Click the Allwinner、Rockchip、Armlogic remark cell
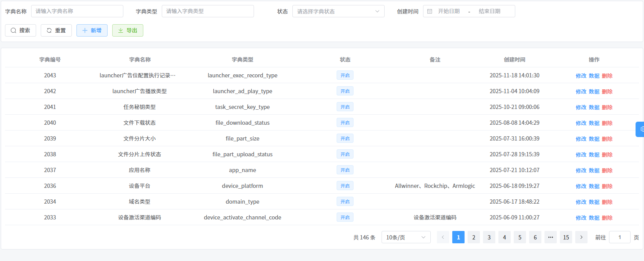 (x=435, y=186)
